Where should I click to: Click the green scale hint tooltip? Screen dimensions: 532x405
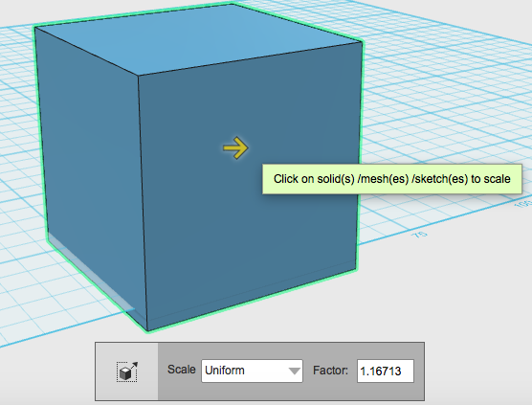click(x=392, y=179)
